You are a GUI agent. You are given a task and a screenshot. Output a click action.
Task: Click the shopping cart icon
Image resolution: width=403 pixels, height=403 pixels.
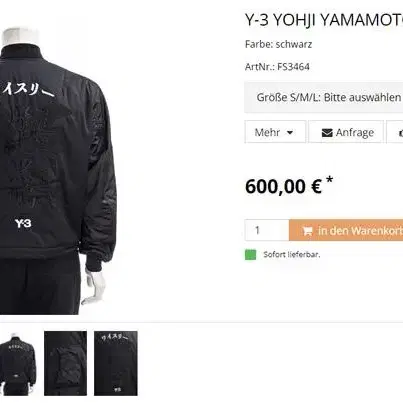307,231
